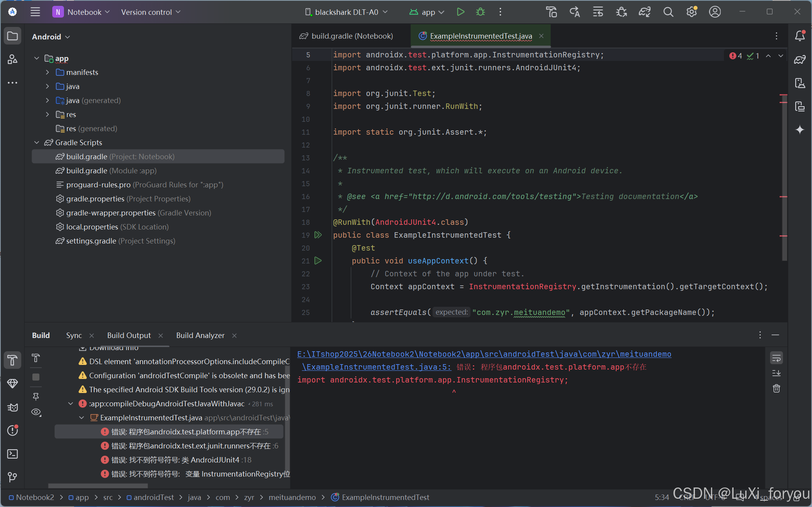812x507 pixels.
Task: Open the ExampleInstrumentedTest.java:5 error link
Action: coord(376,367)
